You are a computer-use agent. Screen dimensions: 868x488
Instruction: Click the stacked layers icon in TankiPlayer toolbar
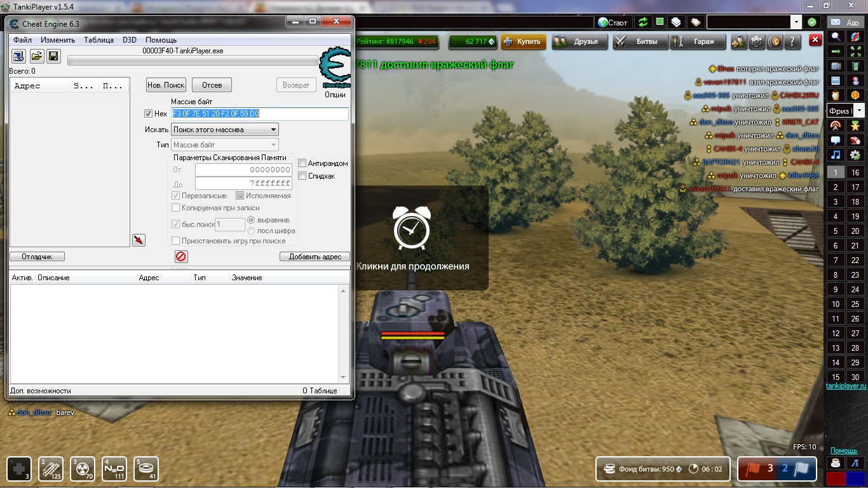coord(675,22)
